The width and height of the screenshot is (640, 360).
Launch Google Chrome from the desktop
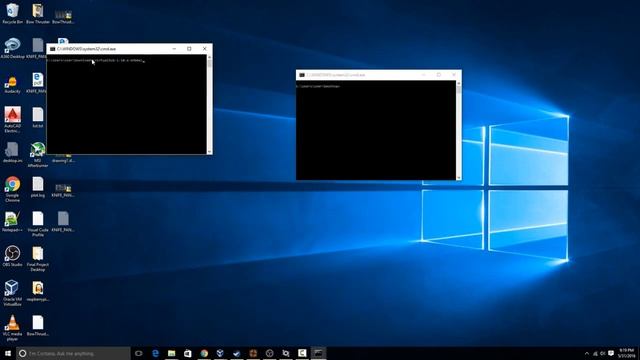tap(12, 189)
